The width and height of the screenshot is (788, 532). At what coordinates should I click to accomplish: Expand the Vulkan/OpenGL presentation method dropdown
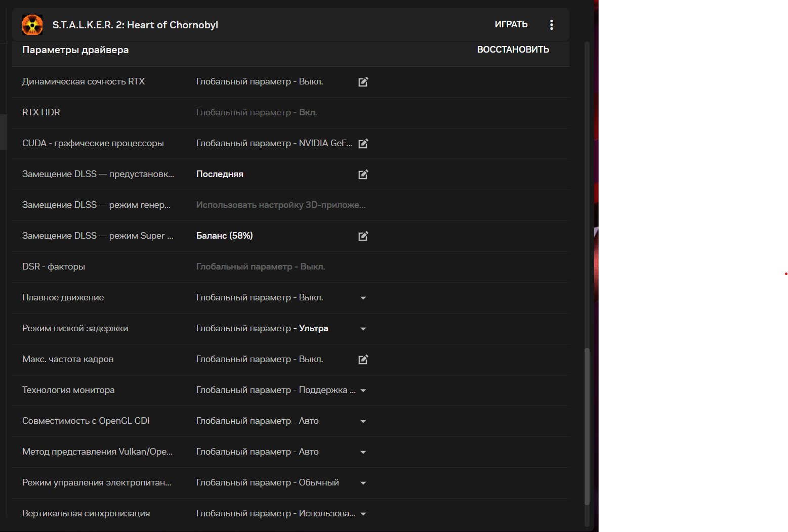point(363,452)
